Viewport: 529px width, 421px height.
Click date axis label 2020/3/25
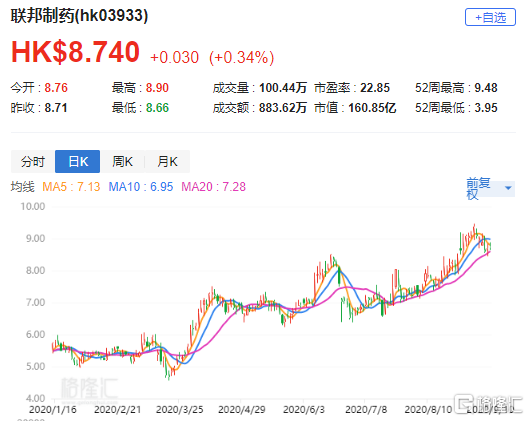pyautogui.click(x=179, y=410)
